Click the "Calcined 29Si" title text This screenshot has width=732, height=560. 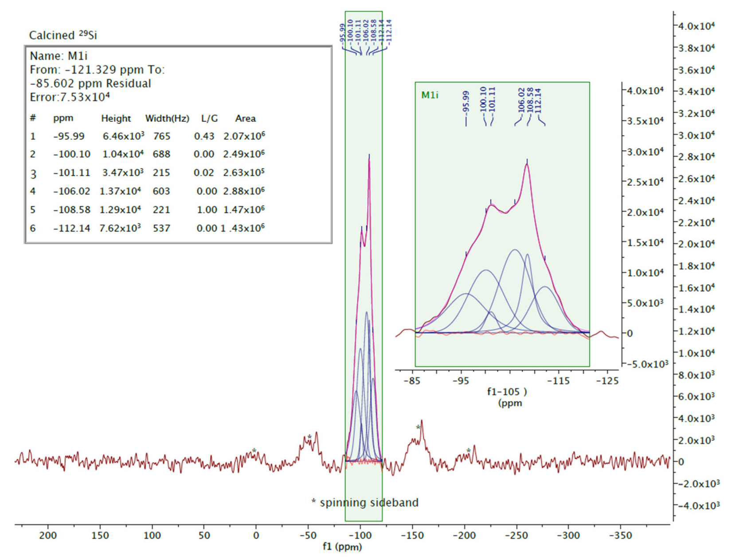coord(63,35)
